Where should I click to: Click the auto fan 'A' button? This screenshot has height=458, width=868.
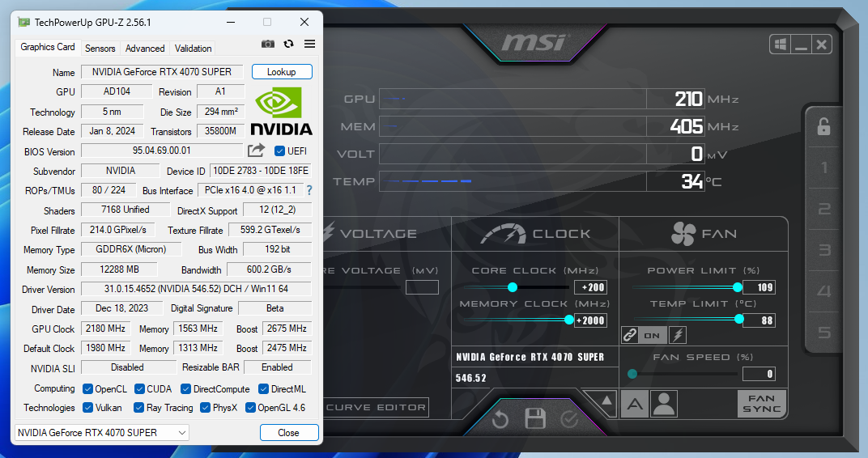634,404
